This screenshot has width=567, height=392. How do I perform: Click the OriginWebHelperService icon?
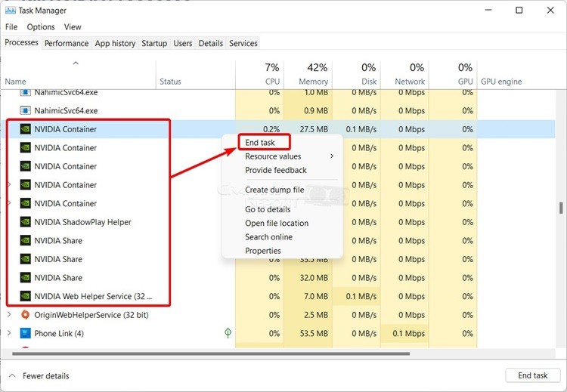click(x=25, y=315)
